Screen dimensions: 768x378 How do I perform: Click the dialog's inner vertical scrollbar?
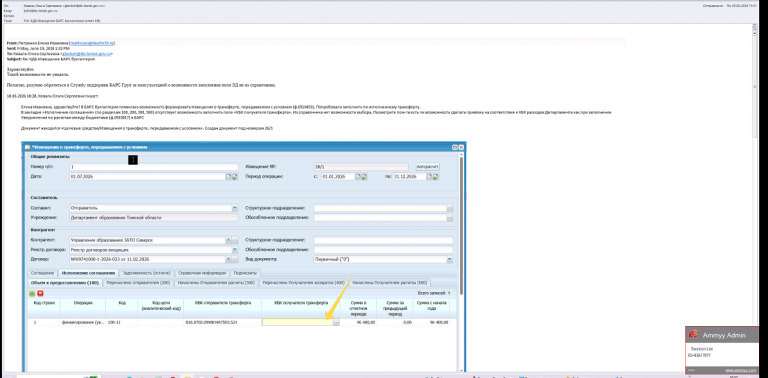pos(461,225)
